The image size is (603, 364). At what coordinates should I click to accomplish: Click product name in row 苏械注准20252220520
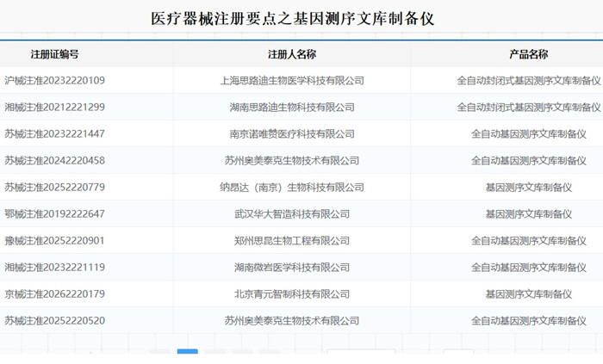(x=528, y=321)
